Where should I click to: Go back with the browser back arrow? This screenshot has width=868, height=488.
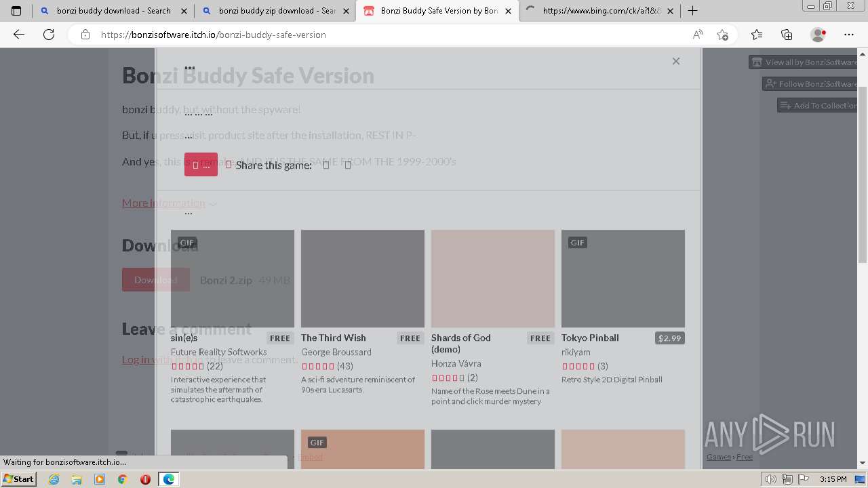pyautogui.click(x=19, y=35)
